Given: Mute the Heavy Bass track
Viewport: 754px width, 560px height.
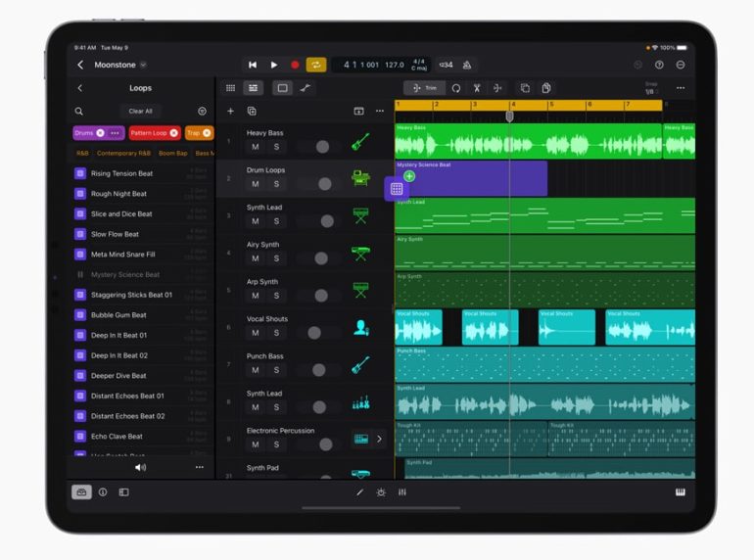Looking at the screenshot, I should 256,147.
